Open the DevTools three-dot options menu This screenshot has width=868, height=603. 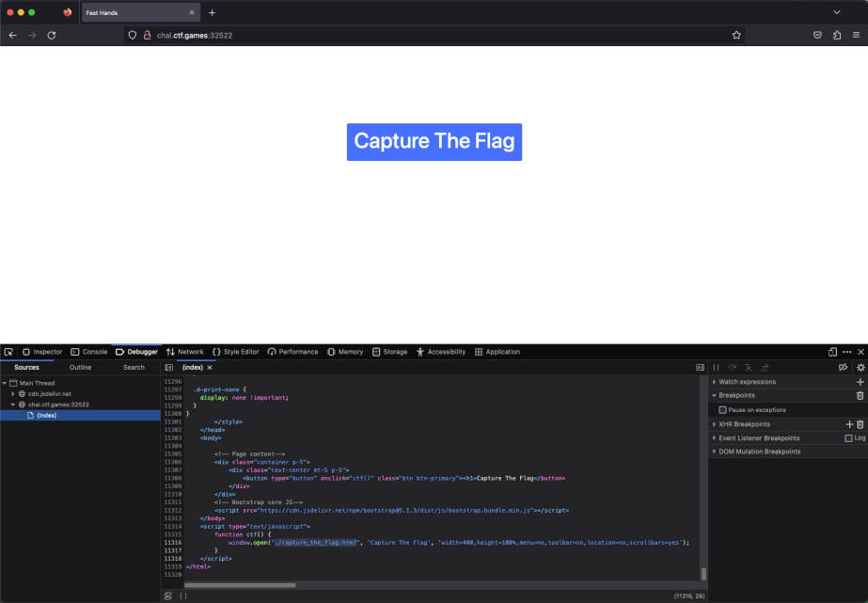847,352
